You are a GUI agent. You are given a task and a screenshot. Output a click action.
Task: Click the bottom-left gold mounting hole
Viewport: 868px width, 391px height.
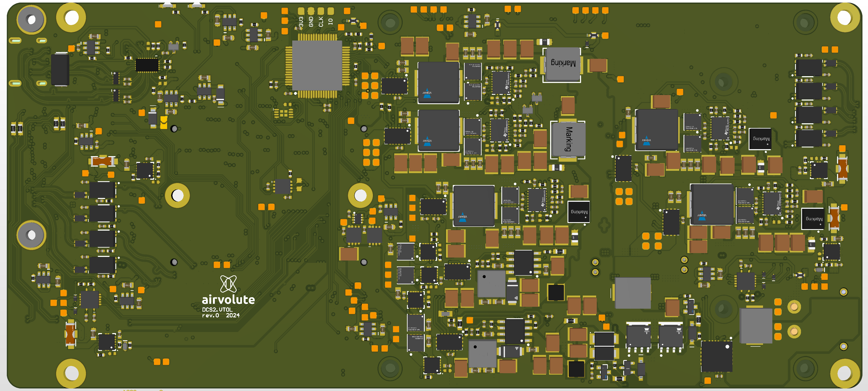point(71,373)
